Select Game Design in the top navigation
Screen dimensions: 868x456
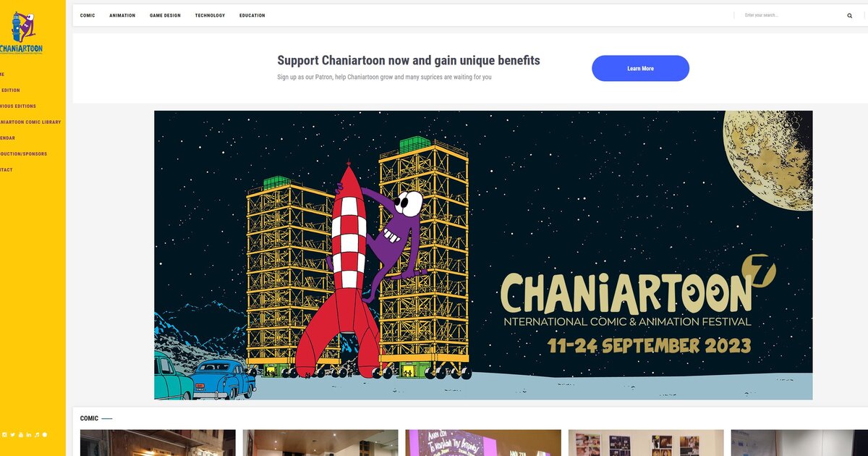(165, 15)
